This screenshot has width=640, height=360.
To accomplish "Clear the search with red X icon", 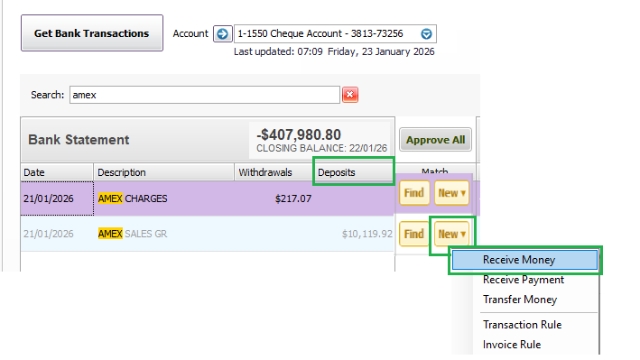I will (350, 95).
